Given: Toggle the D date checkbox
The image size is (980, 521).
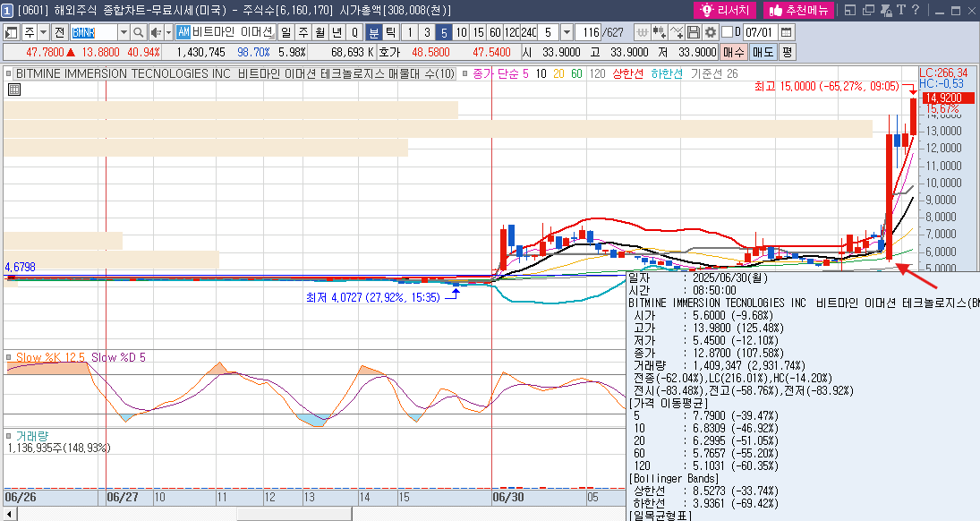Looking at the screenshot, I should 727,32.
